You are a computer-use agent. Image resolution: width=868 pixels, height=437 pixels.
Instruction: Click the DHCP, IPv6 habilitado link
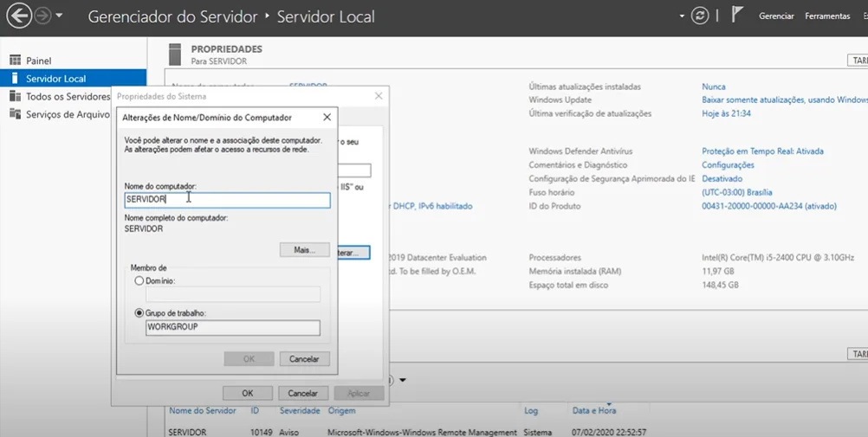pos(432,206)
